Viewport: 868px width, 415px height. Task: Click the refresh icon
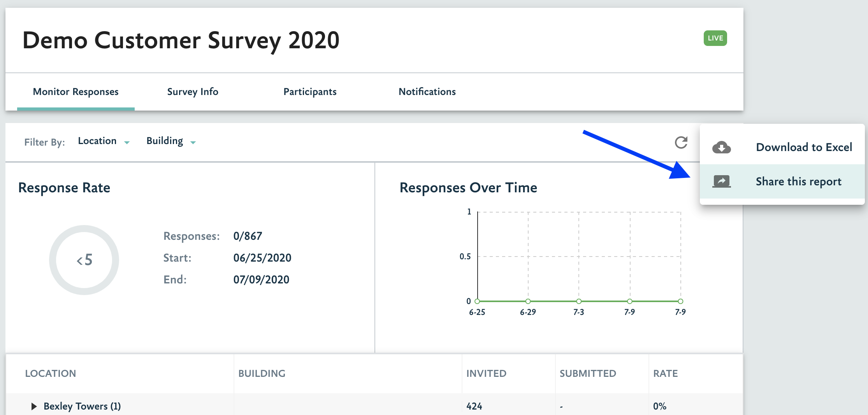(681, 142)
